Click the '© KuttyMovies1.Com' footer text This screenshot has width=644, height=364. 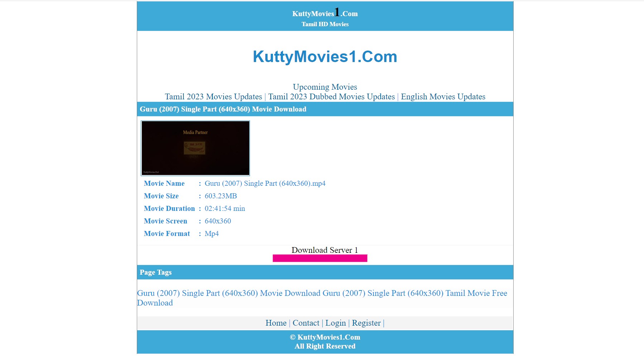coord(325,337)
